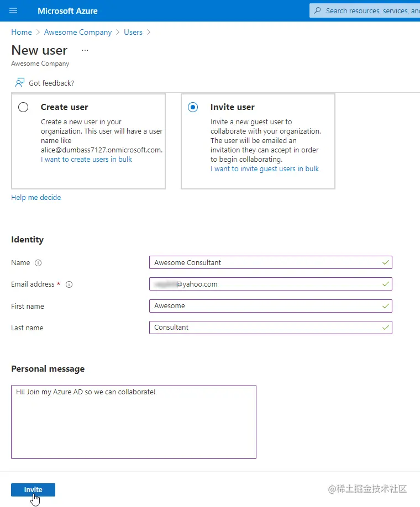
Task: Open the ellipsis menu next to New user
Action: (85, 50)
